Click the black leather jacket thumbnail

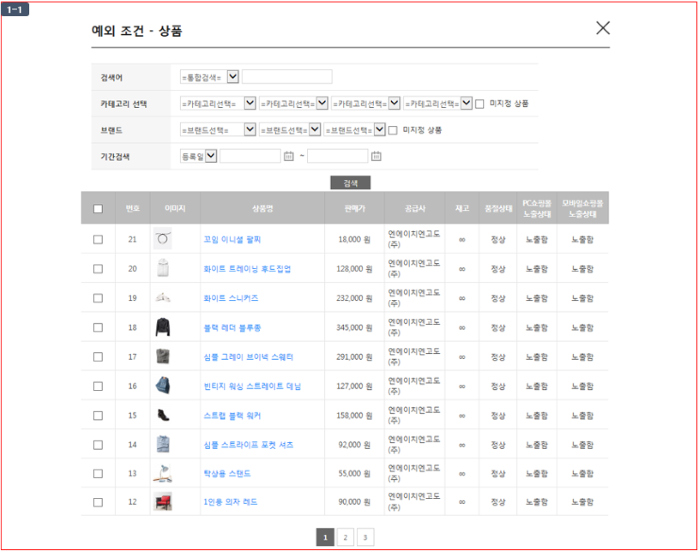click(163, 327)
